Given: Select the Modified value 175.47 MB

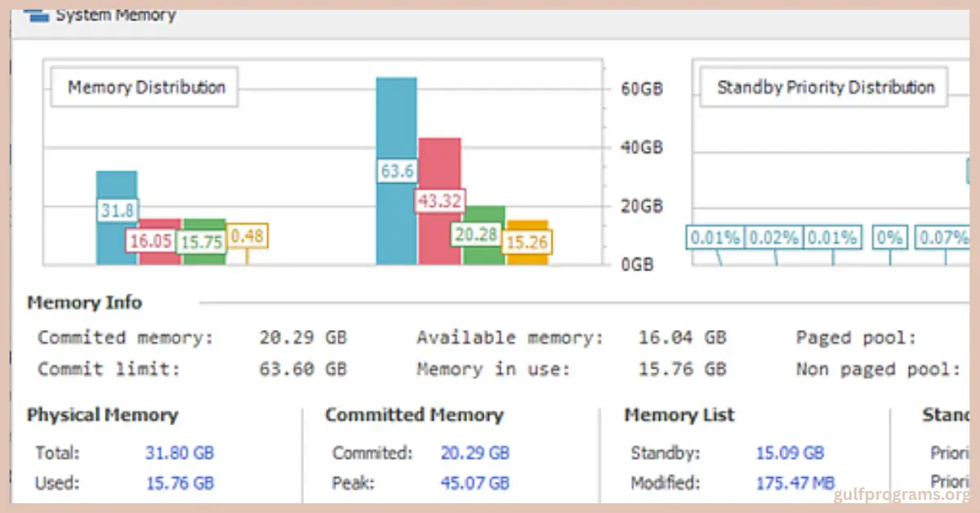Looking at the screenshot, I should (795, 483).
